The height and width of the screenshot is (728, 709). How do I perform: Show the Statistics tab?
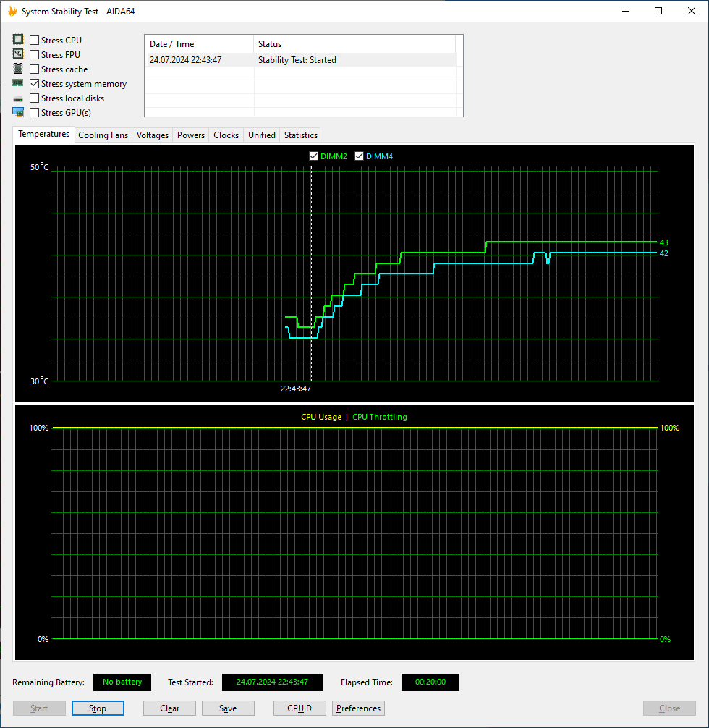point(301,135)
